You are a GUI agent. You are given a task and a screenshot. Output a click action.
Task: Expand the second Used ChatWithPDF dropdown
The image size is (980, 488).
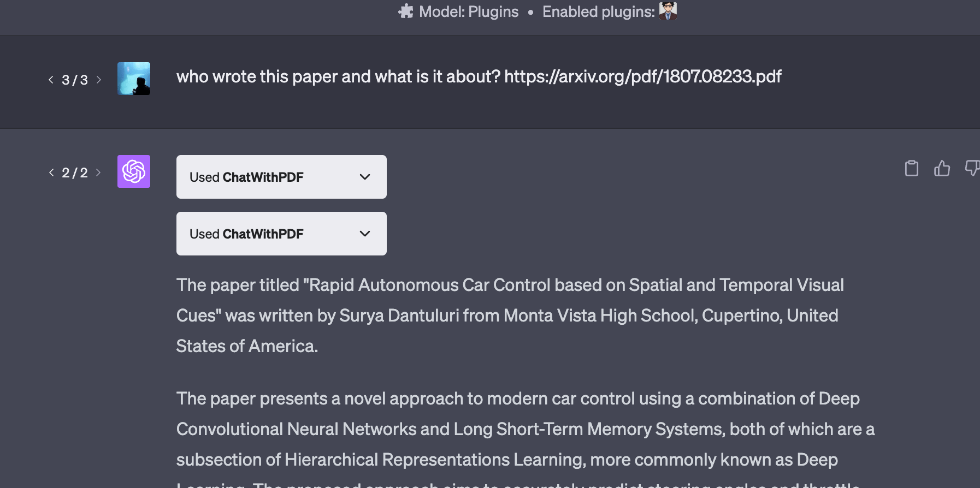point(281,234)
